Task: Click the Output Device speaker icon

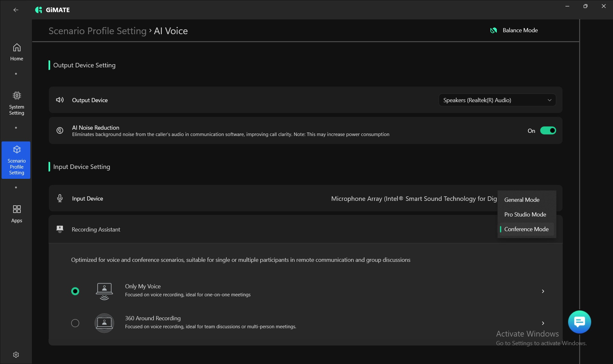Action: pyautogui.click(x=60, y=100)
